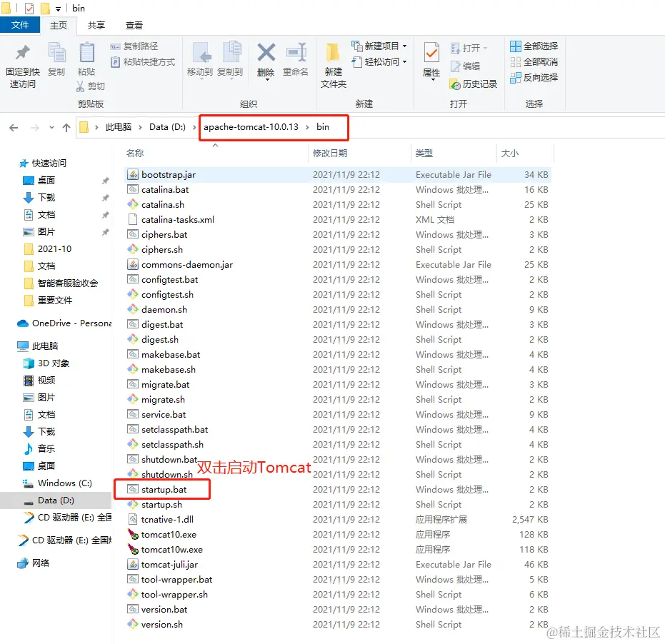Viewport: 665px width, 644px height.
Task: Click the tcnative-1.dll file icon
Action: (133, 519)
